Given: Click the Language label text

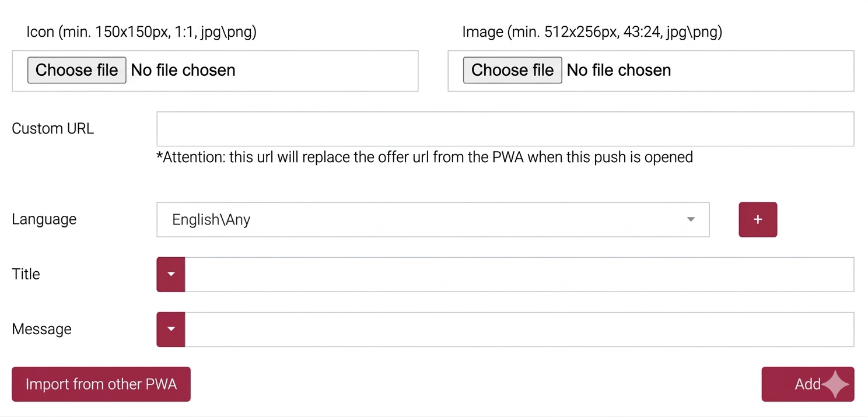Looking at the screenshot, I should click(44, 219).
